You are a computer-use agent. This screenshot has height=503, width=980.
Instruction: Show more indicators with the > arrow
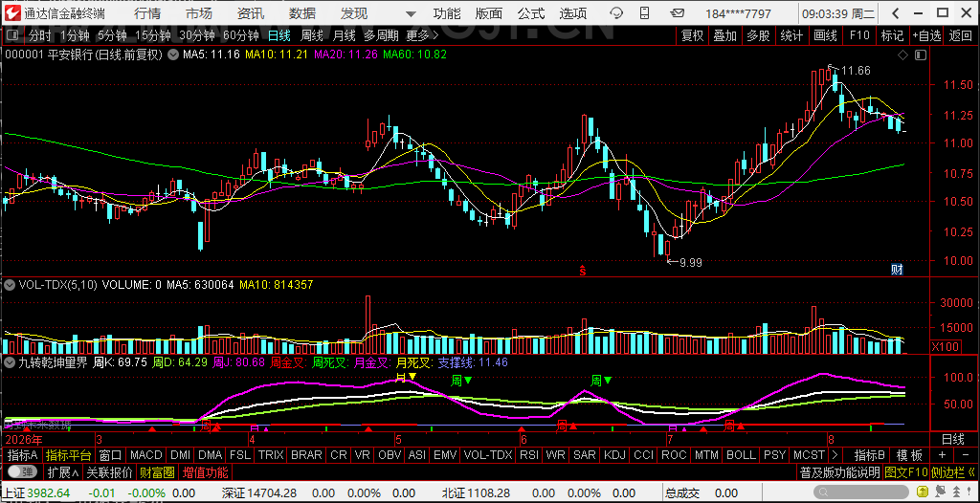836,455
